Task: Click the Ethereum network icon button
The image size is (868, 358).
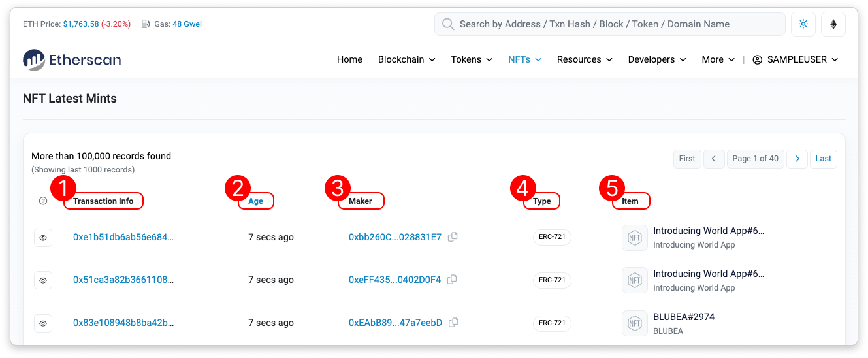Action: [x=833, y=24]
